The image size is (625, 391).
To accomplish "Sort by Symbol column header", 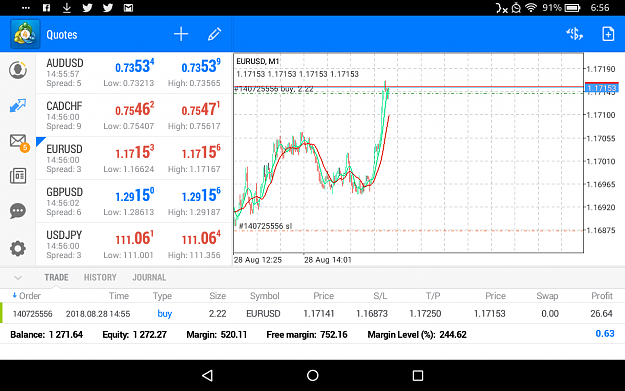I will [x=264, y=296].
